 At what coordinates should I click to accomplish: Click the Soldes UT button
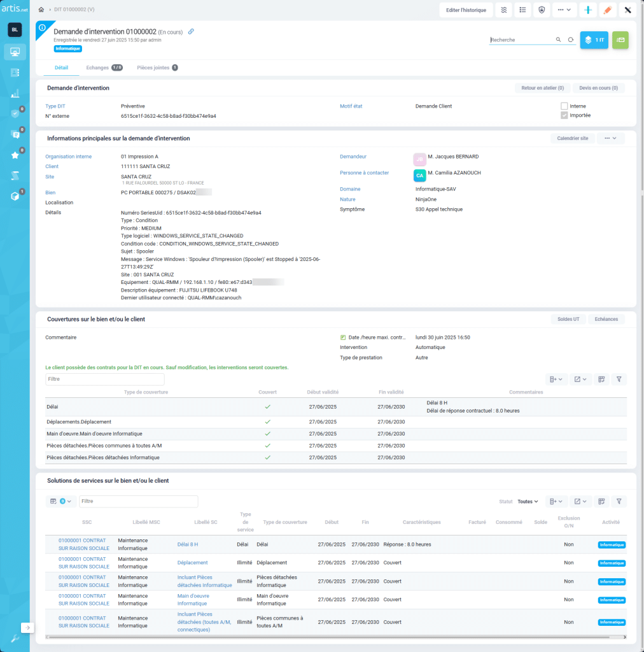click(x=568, y=319)
